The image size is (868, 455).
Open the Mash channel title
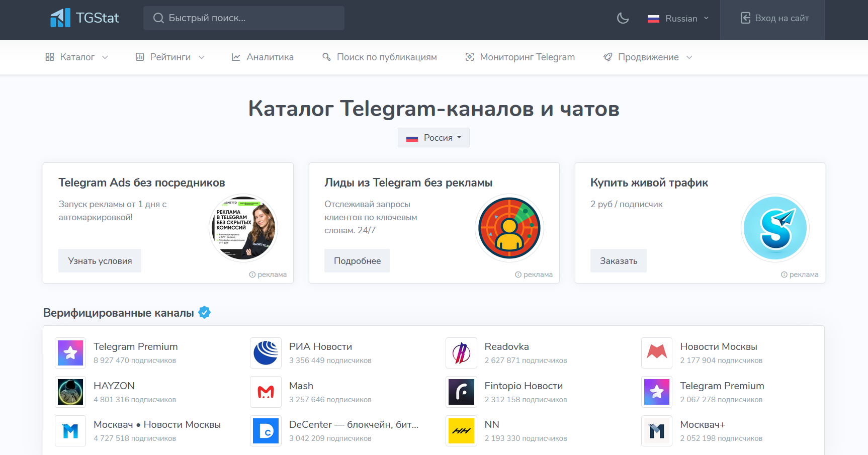[x=301, y=386]
